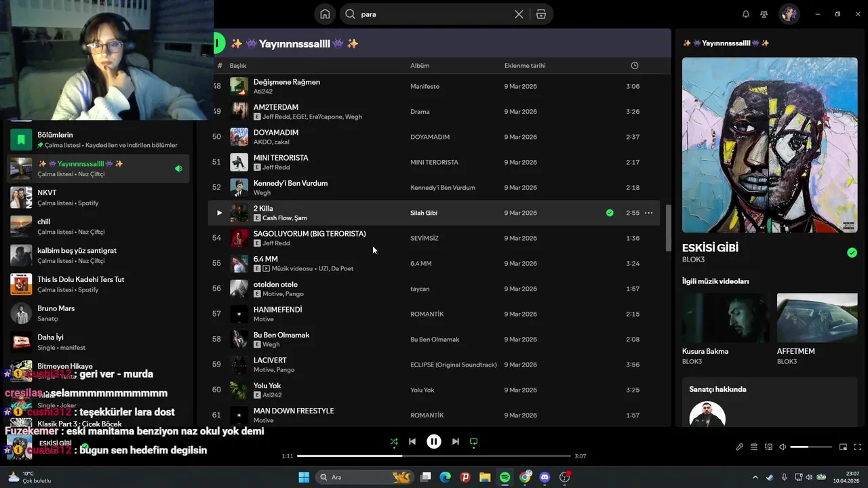
Task: Adjust the Spotify volume slider
Action: tap(811, 447)
